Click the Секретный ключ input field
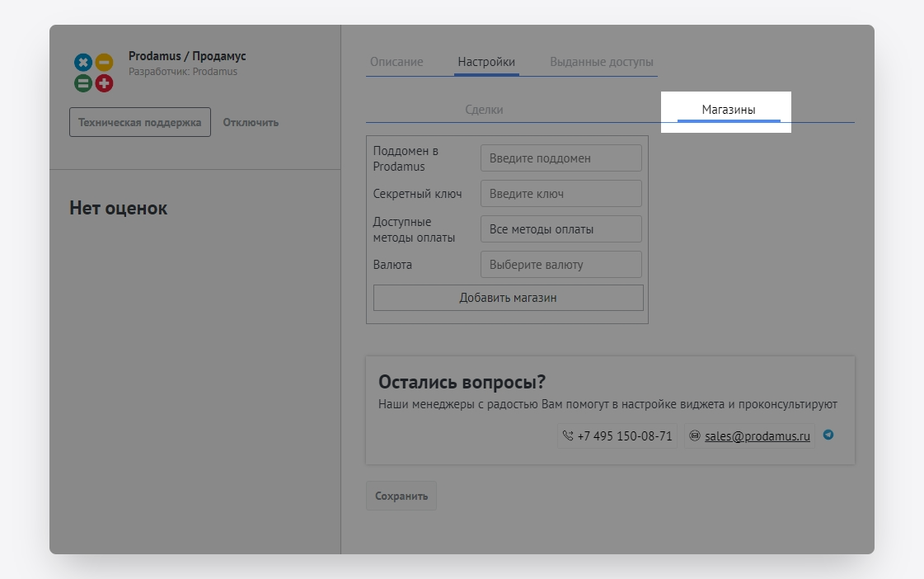Viewport: 924px width, 579px height. [560, 194]
